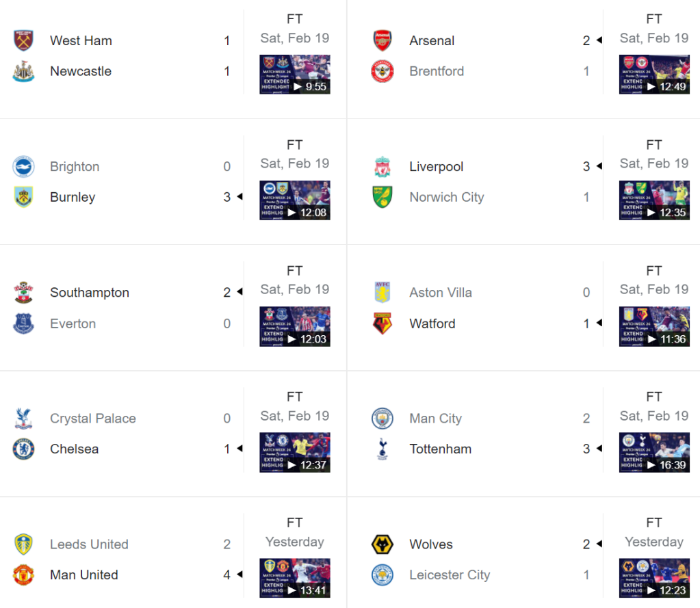700x608 pixels.
Task: Click the Newcastle club crest
Action: (23, 71)
